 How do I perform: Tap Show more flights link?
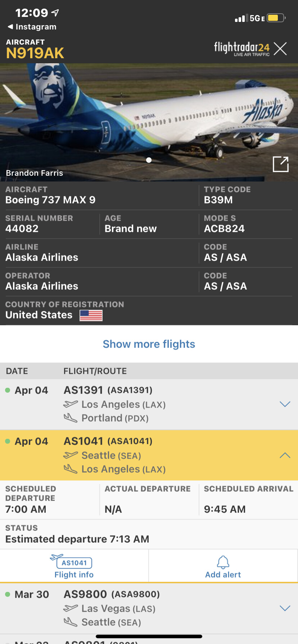149,344
